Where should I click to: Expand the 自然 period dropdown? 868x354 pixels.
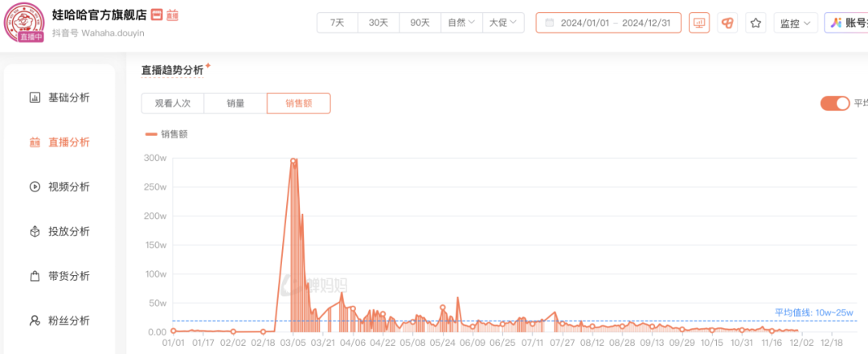(x=461, y=23)
